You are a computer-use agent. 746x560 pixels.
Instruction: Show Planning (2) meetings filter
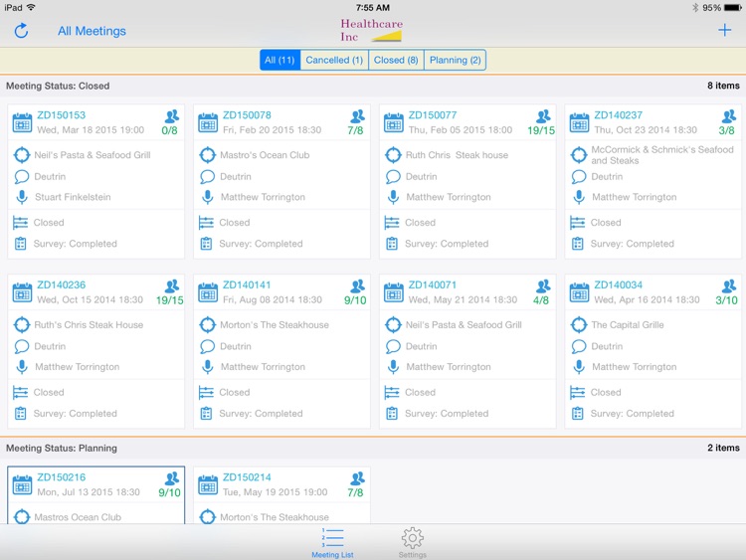pyautogui.click(x=455, y=60)
